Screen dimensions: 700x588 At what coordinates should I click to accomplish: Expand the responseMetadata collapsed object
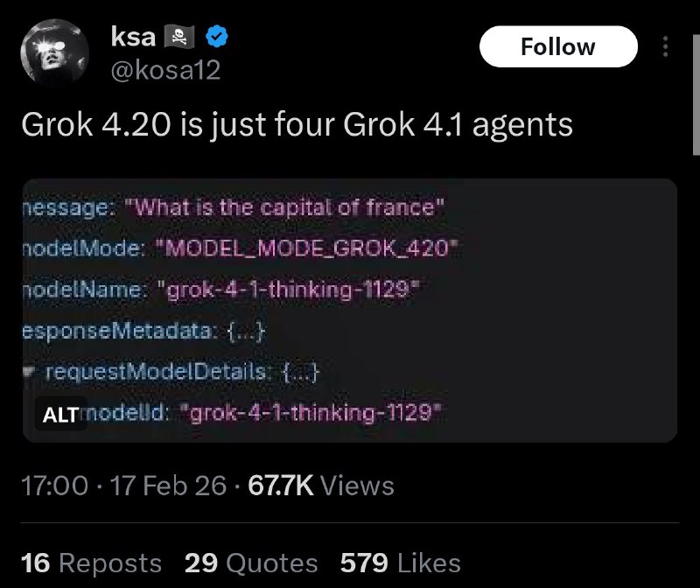point(246,332)
